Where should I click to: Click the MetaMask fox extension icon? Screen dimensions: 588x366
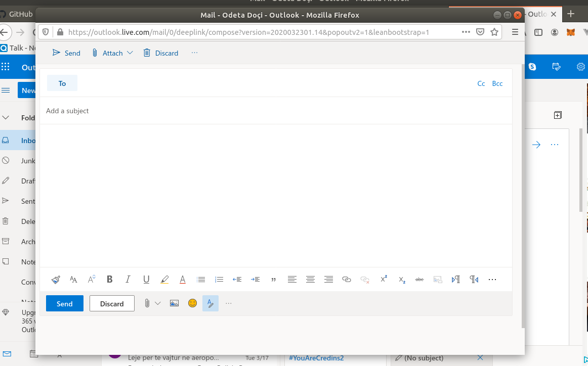[x=571, y=32]
